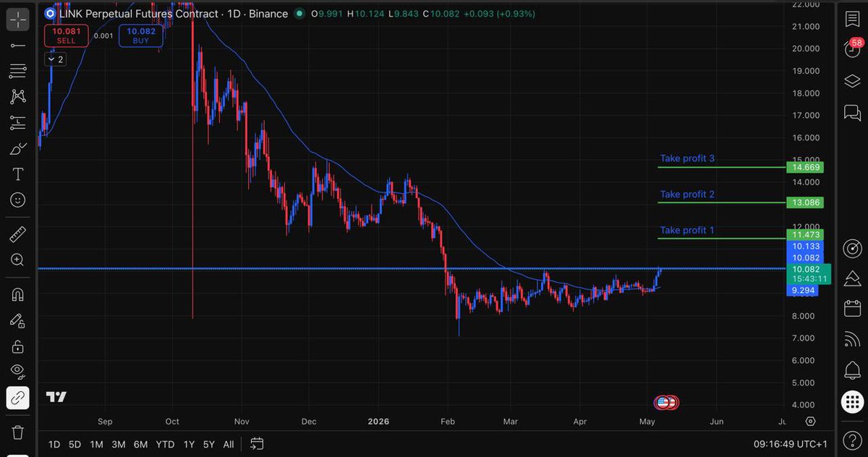Switch to 6M time range
This screenshot has height=457, width=868.
point(141,444)
